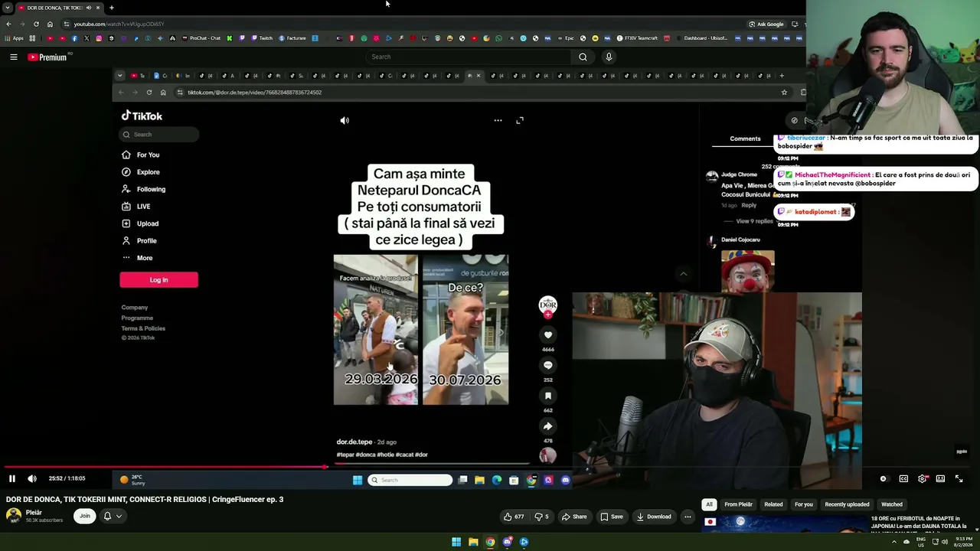
Task: Click the browser address bar URL
Action: [x=119, y=24]
